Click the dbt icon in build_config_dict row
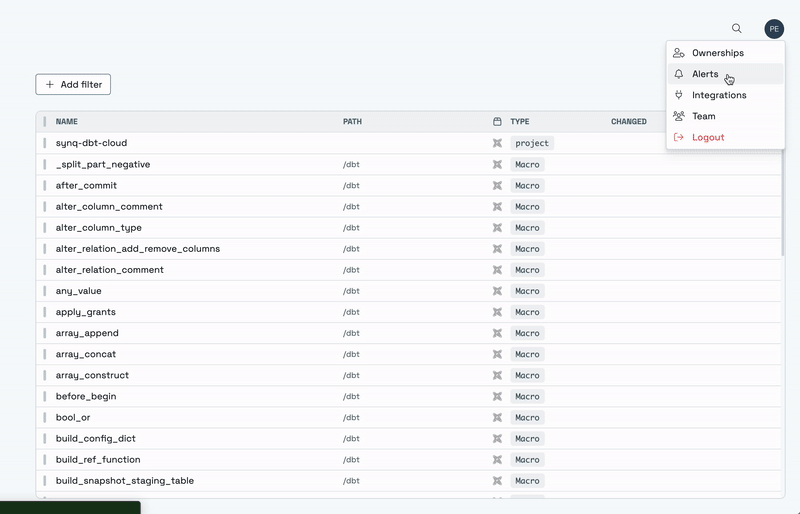Viewport: 800px width, 514px height. click(x=497, y=438)
